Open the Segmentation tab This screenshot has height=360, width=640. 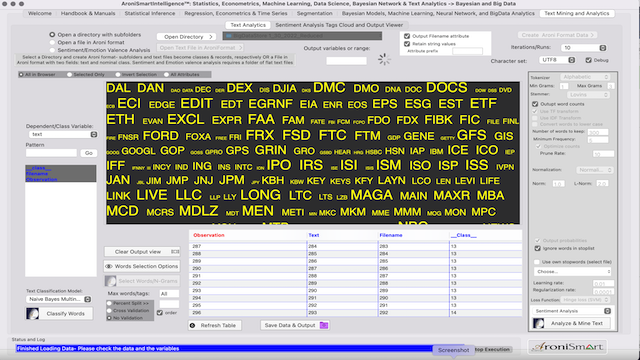(x=314, y=13)
